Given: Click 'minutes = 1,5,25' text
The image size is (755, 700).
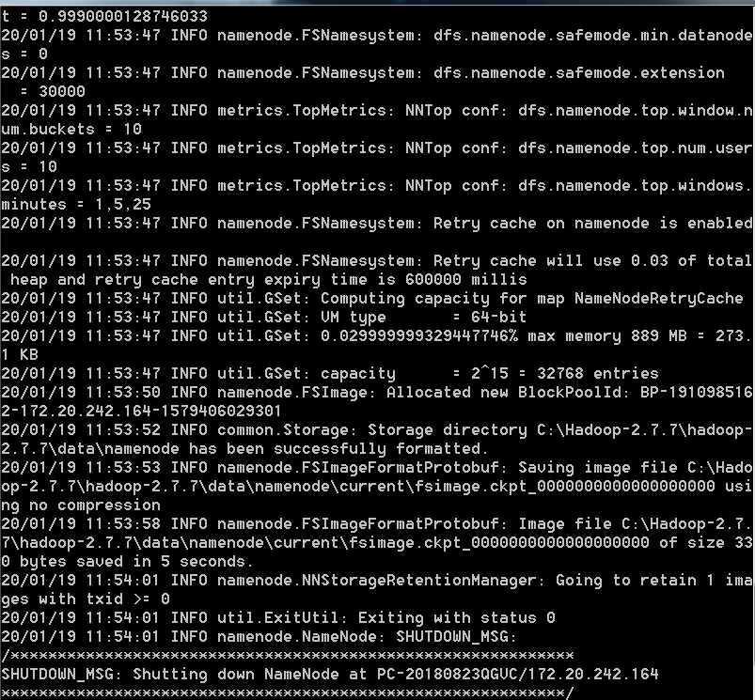Looking at the screenshot, I should tap(76, 204).
